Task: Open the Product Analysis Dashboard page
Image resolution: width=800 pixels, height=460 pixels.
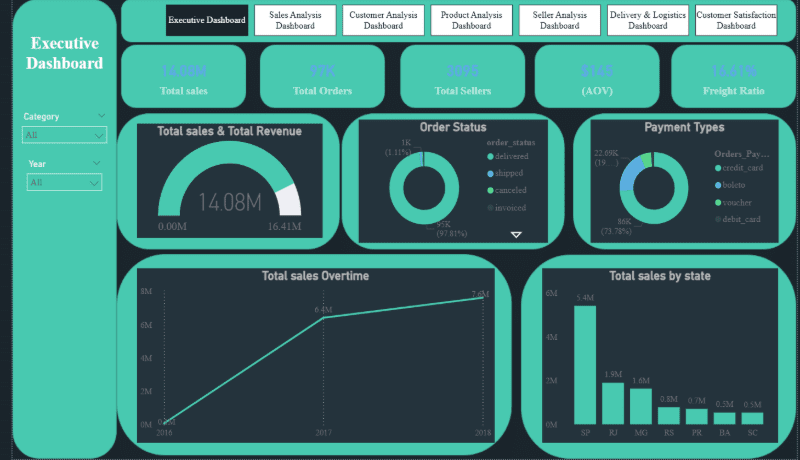Action: tap(471, 20)
